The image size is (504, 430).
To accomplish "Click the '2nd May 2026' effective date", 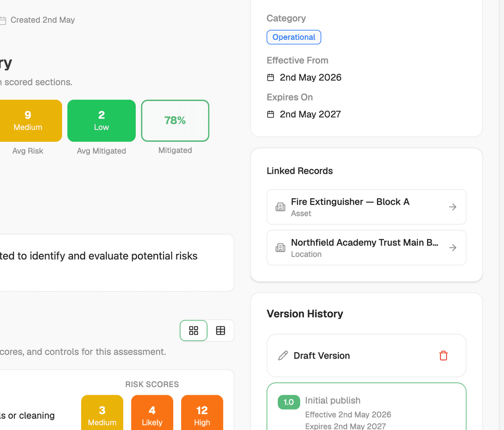I will click(310, 77).
